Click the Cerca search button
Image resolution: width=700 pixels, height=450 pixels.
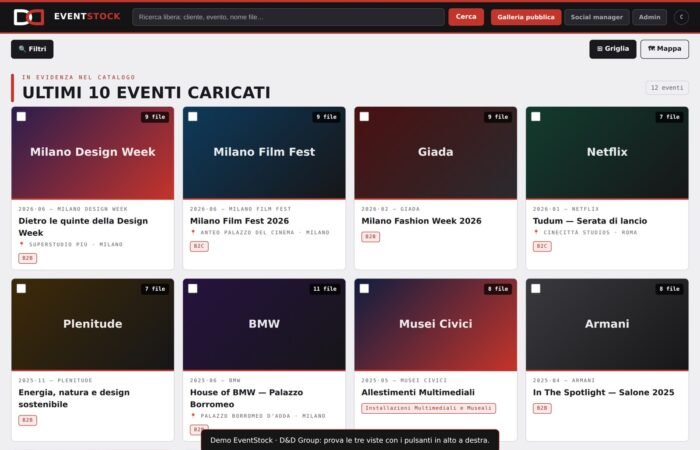click(x=466, y=17)
